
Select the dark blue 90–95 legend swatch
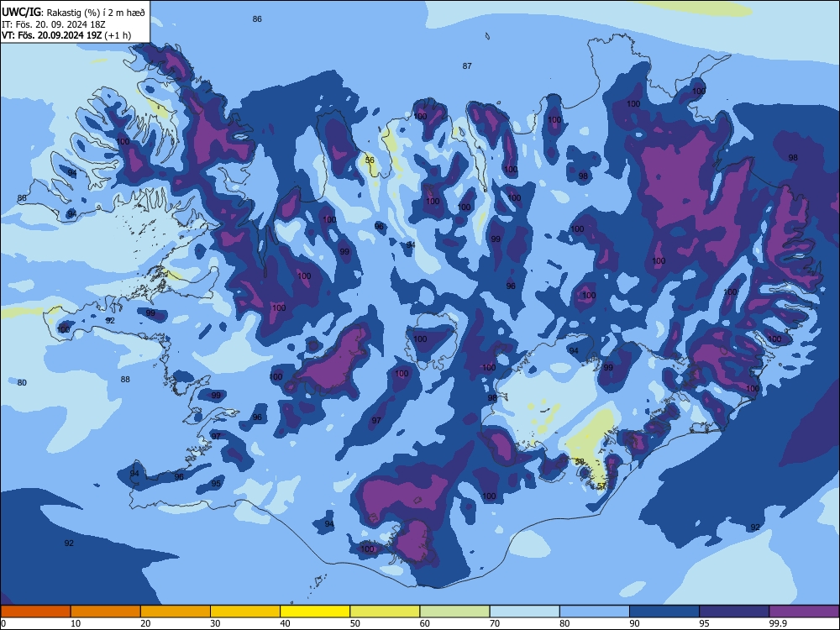(664, 612)
